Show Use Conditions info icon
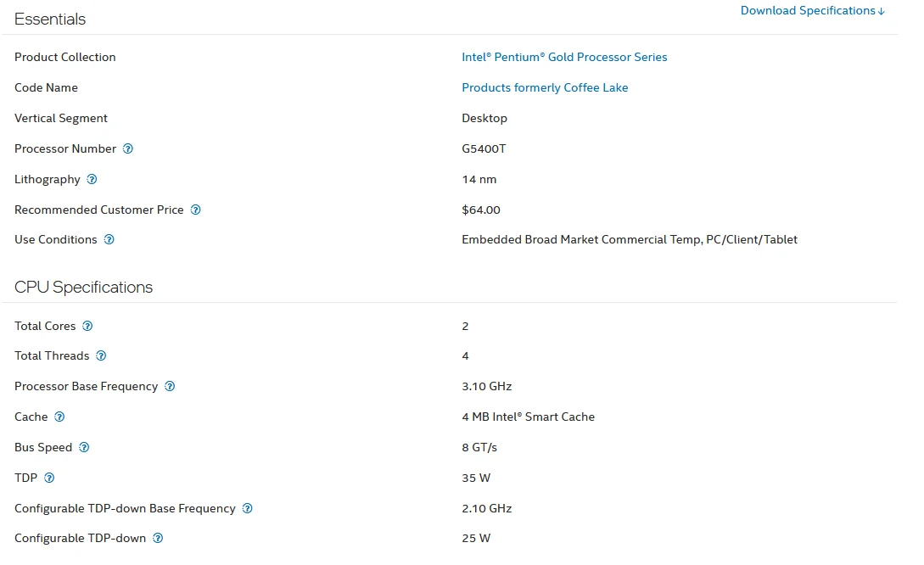 coord(109,239)
